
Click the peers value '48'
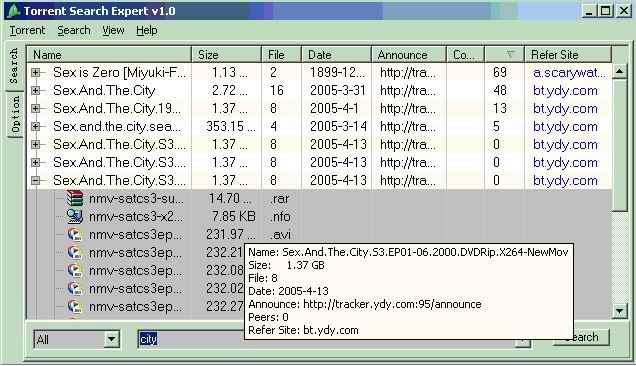500,90
